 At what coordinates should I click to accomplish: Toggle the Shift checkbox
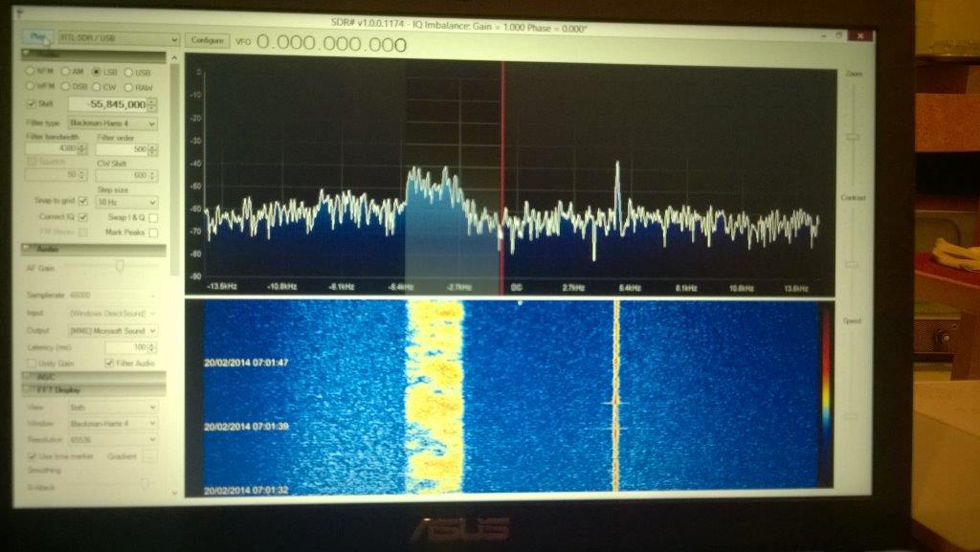point(32,103)
